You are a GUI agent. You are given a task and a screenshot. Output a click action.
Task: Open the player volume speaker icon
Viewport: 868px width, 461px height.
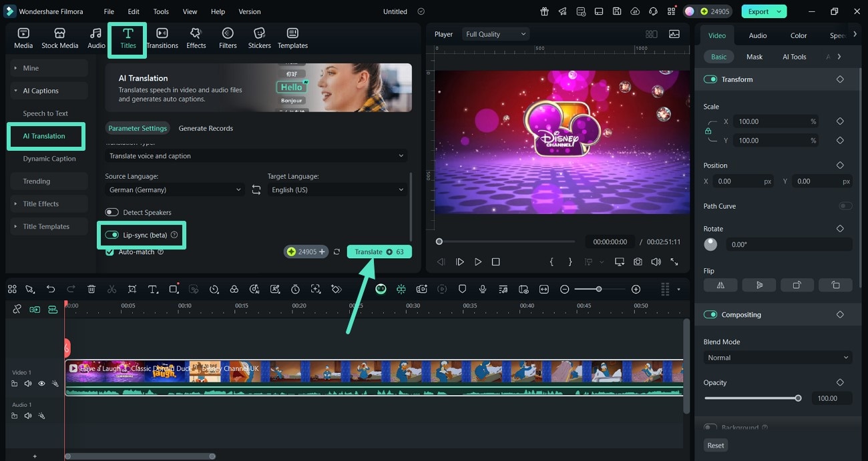[656, 262]
